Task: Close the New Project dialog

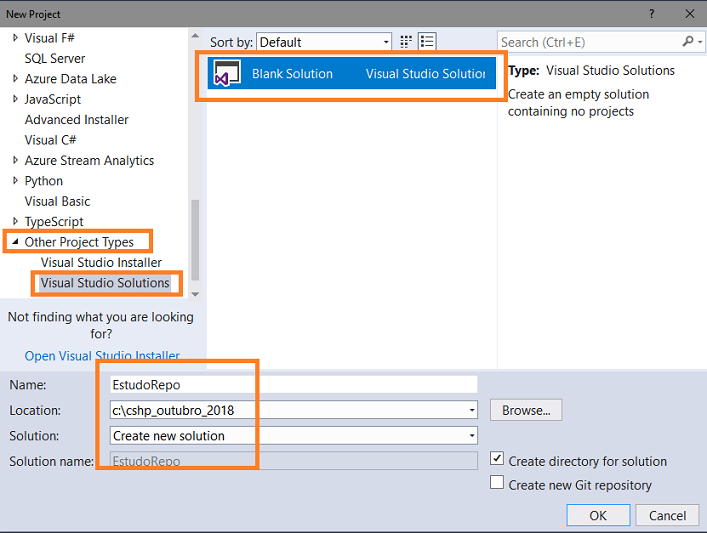Action: coord(690,14)
